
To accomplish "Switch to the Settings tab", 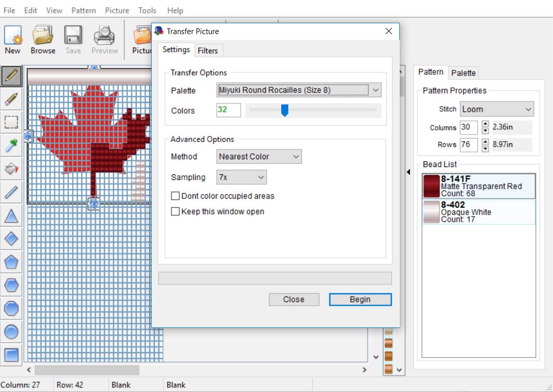I will [x=176, y=50].
